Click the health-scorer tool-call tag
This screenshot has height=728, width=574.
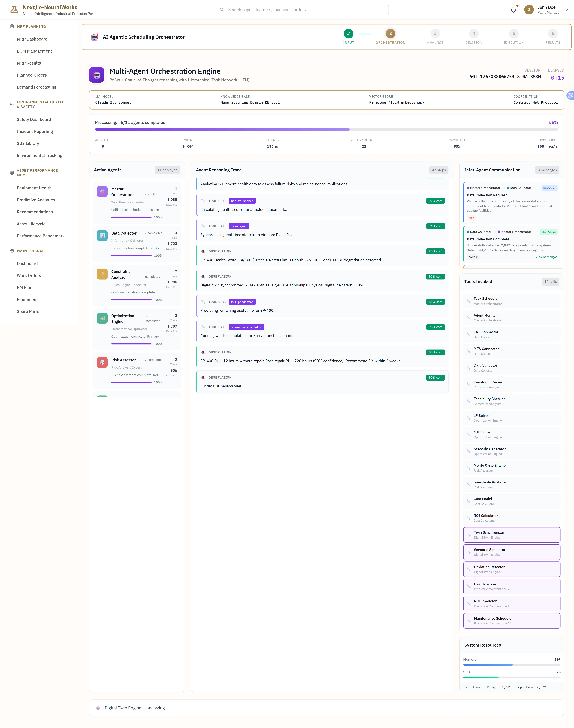coord(242,201)
